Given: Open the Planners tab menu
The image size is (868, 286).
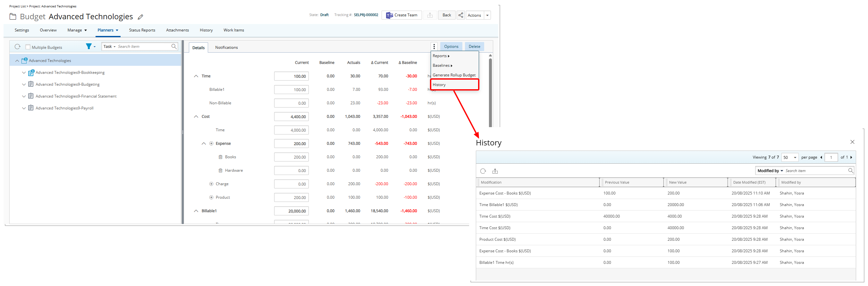Looking at the screenshot, I should tap(108, 30).
